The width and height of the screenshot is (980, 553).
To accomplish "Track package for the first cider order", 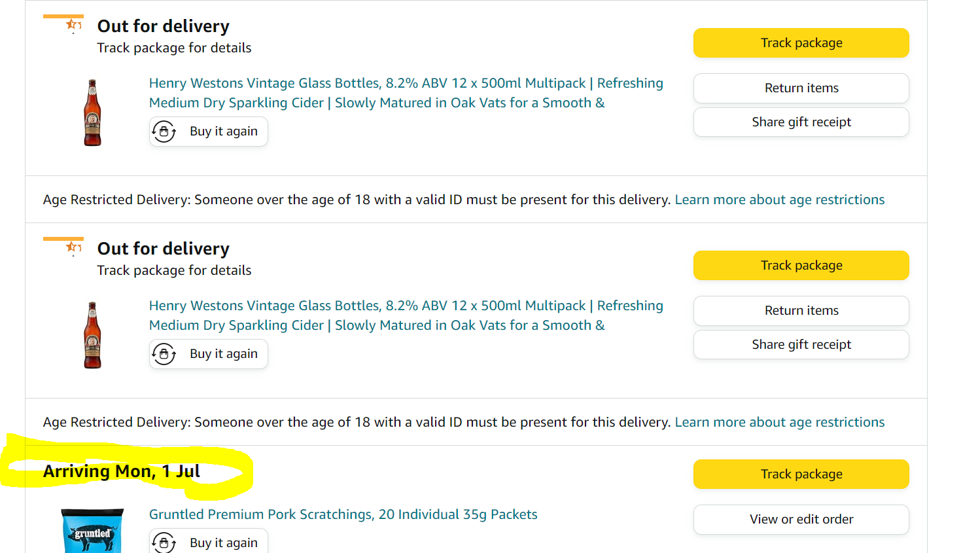I will 801,43.
